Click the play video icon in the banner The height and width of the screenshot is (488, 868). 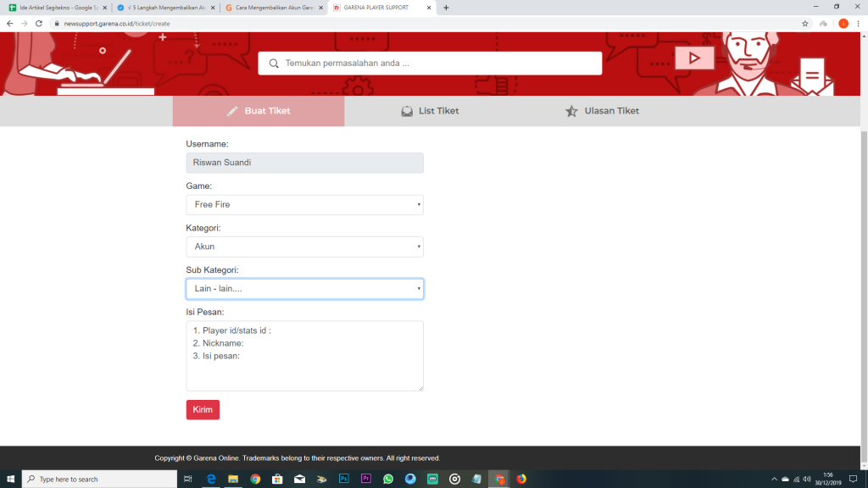tap(694, 58)
